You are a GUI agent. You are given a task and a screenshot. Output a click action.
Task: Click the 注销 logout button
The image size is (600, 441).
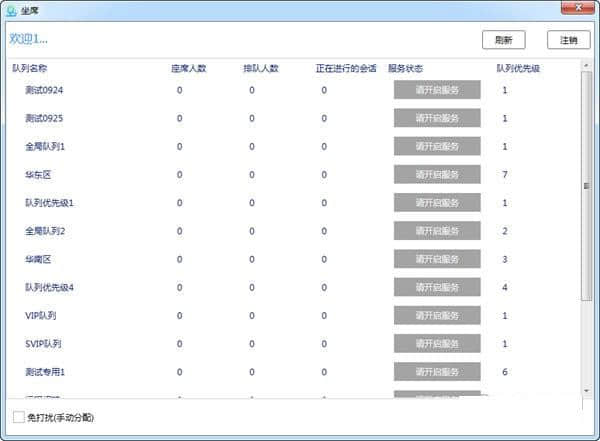point(568,40)
